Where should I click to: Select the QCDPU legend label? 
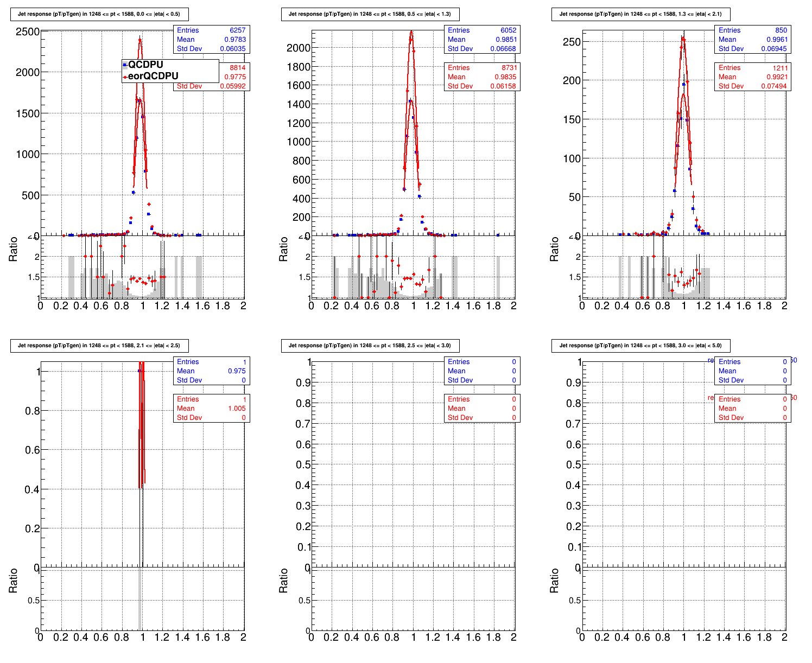[145, 65]
